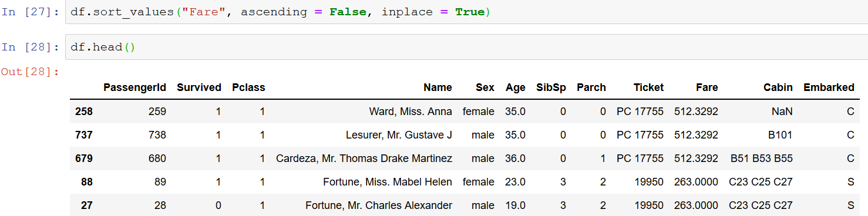868x216 pixels.
Task: Click PassengerId value 89
Action: click(x=160, y=182)
